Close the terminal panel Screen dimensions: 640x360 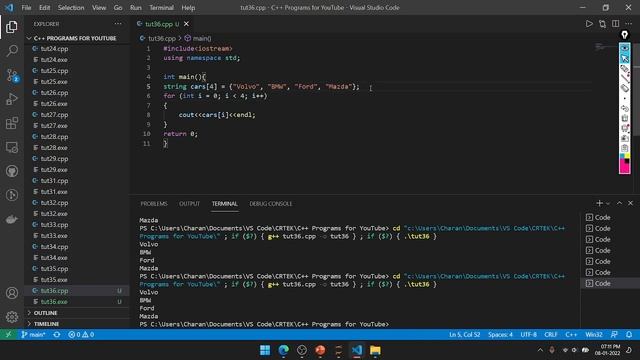click(630, 203)
